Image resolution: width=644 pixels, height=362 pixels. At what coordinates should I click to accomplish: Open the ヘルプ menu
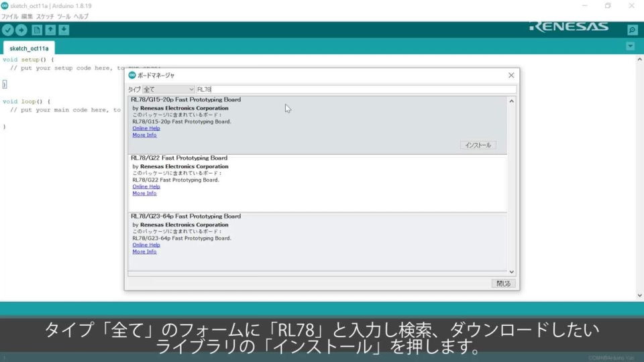point(81,16)
